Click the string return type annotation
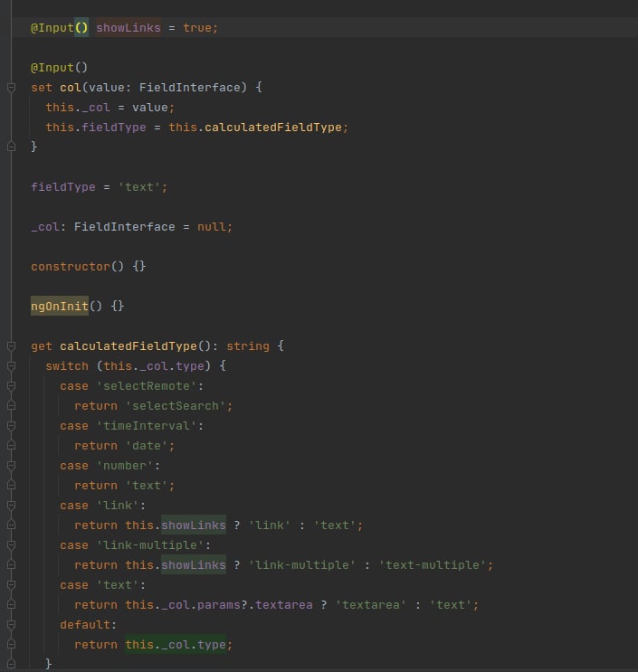The width and height of the screenshot is (638, 672). click(248, 346)
